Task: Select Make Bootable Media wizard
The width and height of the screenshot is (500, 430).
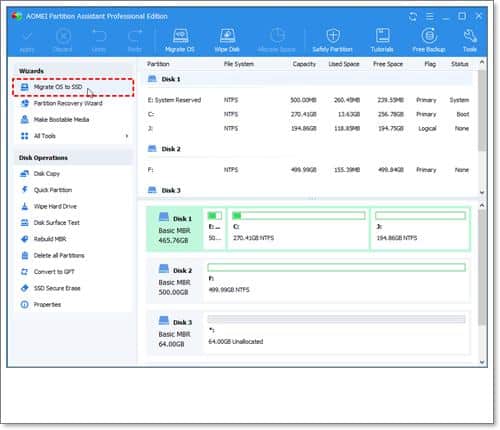Action: click(x=61, y=120)
